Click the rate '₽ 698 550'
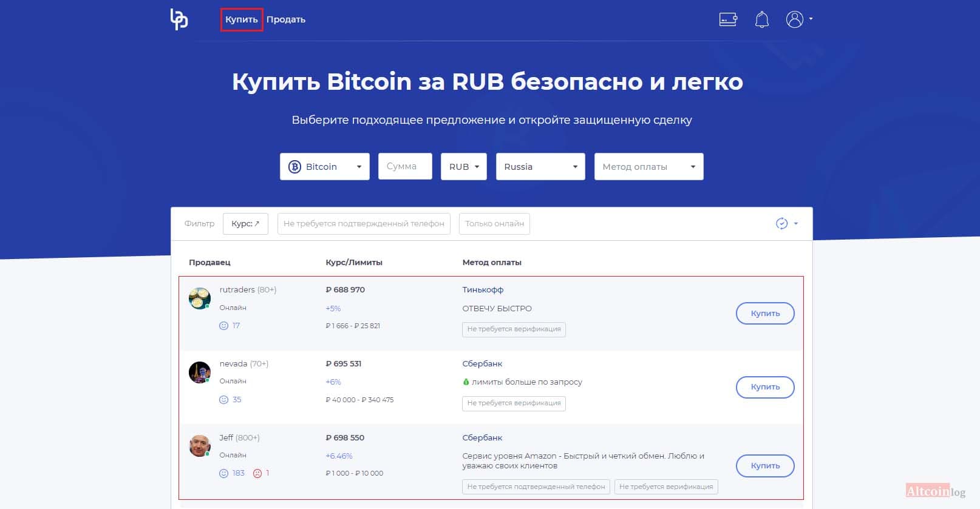The height and width of the screenshot is (509, 980). pos(345,437)
